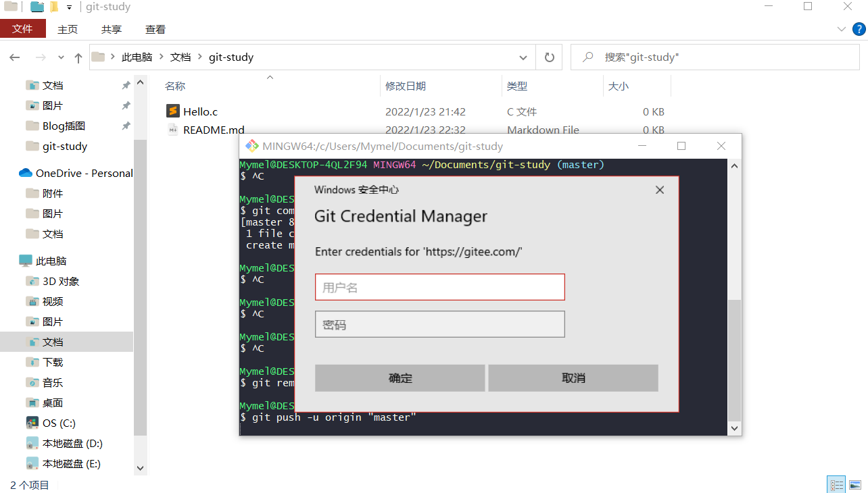The width and height of the screenshot is (868, 493).
Task: Open 3D 对象 in navigation pane
Action: point(61,281)
